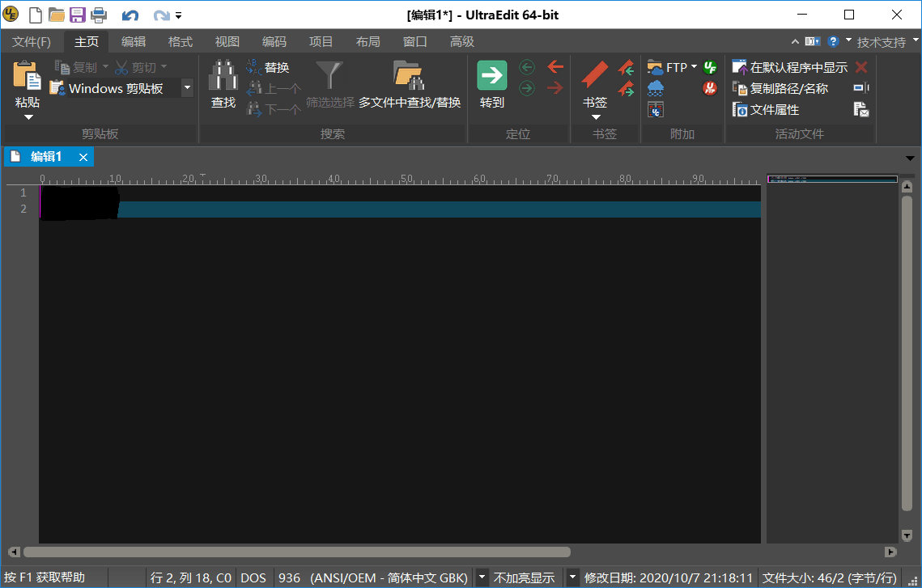Click the 替换 replace button
This screenshot has width=922, height=588.
[268, 68]
